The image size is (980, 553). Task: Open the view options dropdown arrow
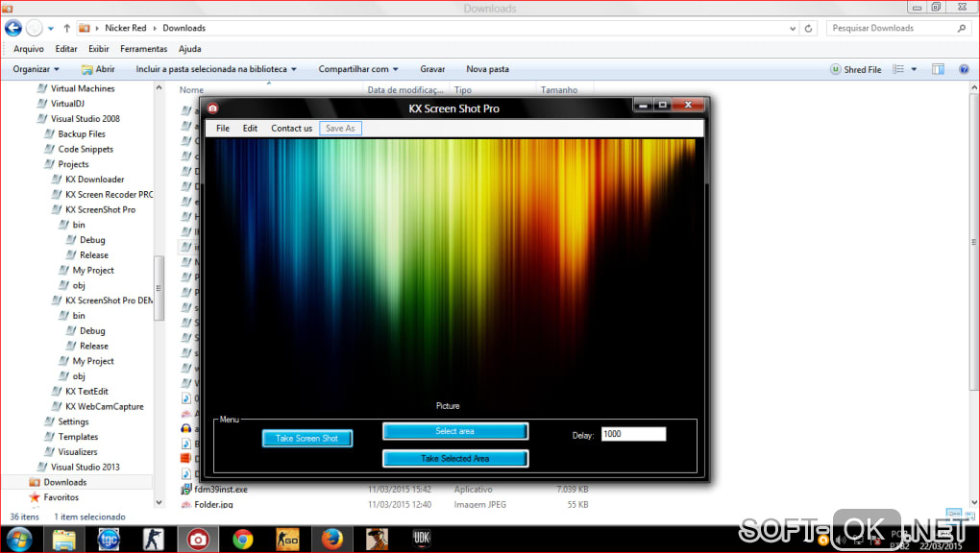[914, 69]
